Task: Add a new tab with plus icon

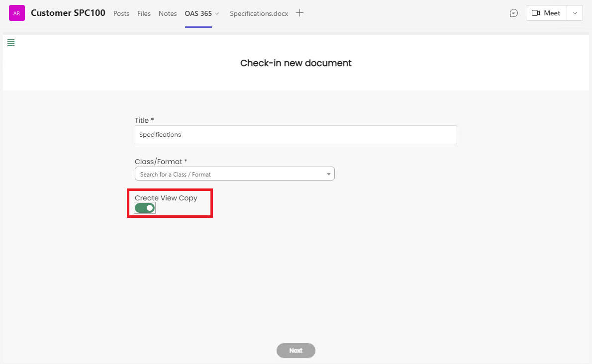Action: 299,13
